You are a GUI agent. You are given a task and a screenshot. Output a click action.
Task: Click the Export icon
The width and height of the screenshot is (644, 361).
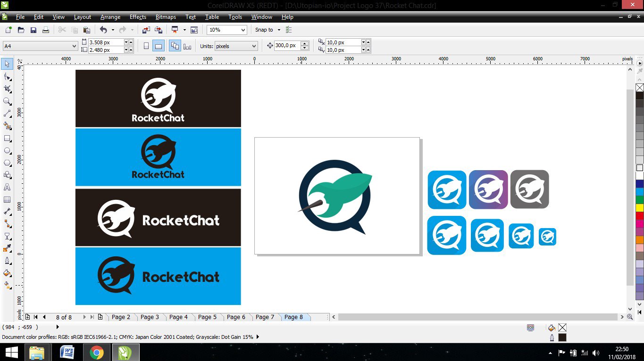[159, 30]
